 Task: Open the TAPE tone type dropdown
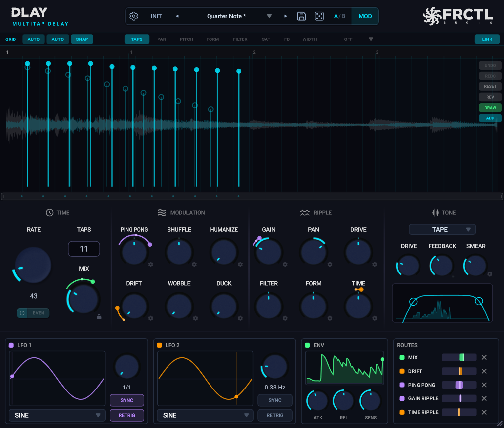(442, 229)
